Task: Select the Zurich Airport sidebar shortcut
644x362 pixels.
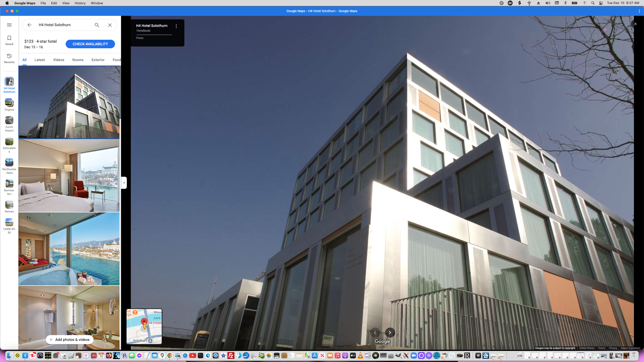Action: point(9,123)
